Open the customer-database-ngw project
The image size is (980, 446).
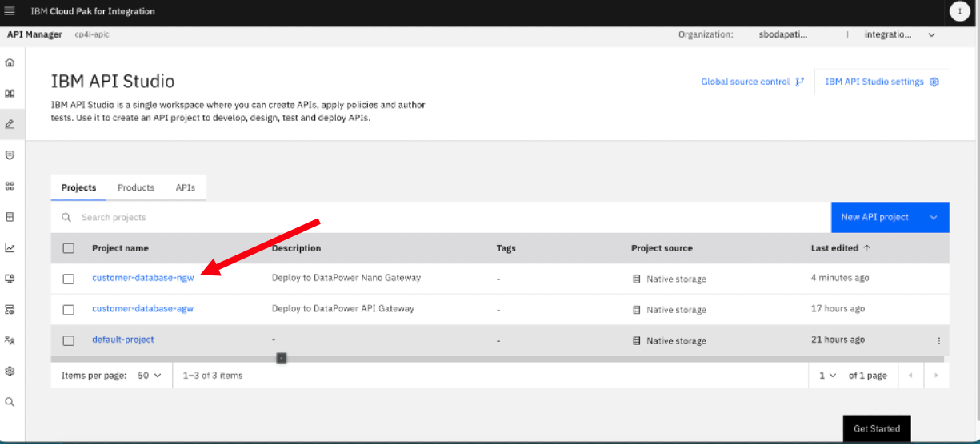pos(143,278)
